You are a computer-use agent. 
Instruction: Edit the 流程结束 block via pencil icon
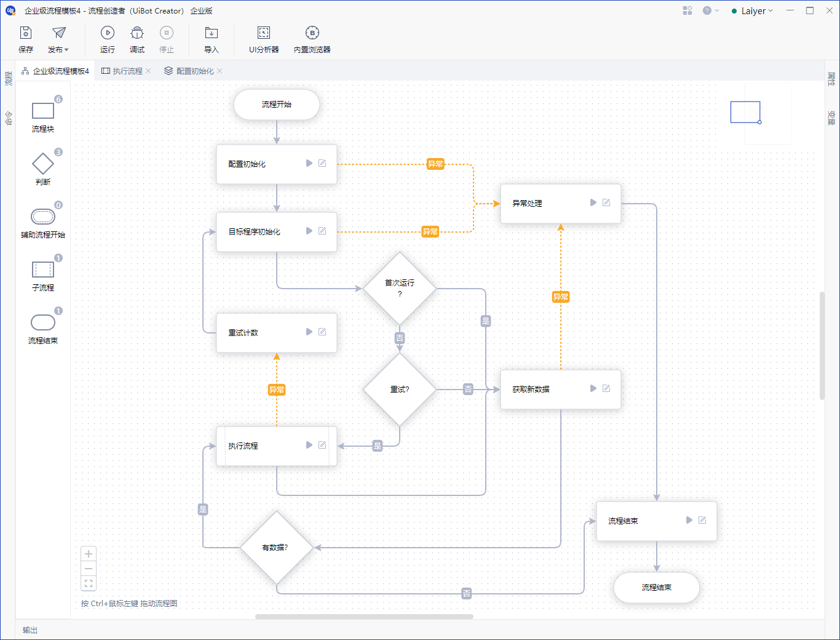coord(702,520)
